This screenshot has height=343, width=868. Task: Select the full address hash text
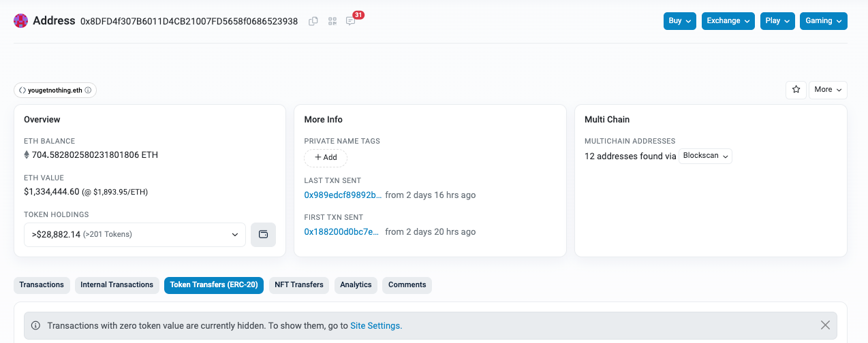click(189, 21)
